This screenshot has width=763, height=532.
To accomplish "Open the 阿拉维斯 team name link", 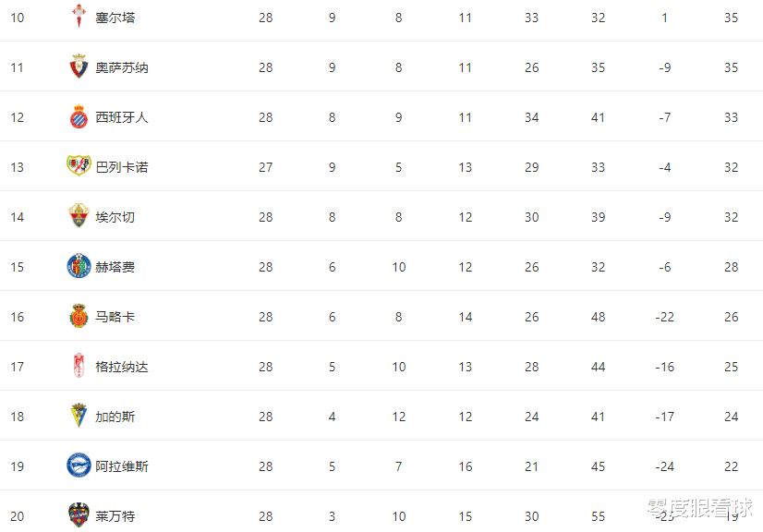I will point(122,466).
